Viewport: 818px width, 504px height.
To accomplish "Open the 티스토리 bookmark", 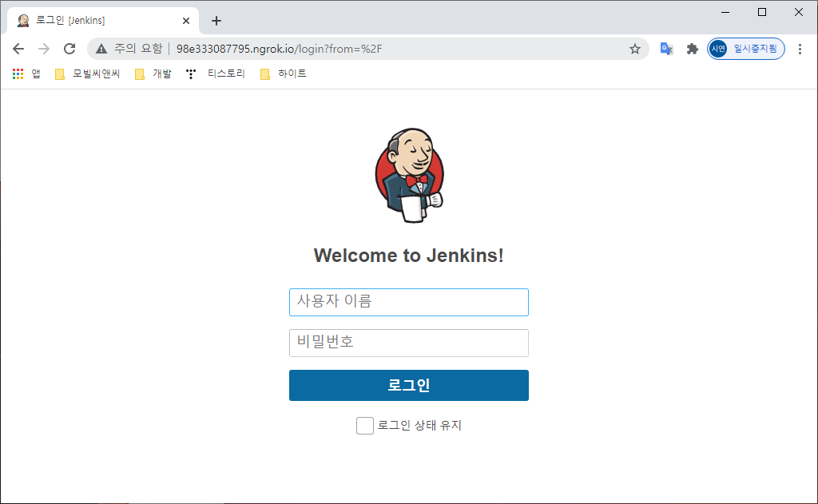I will (216, 74).
